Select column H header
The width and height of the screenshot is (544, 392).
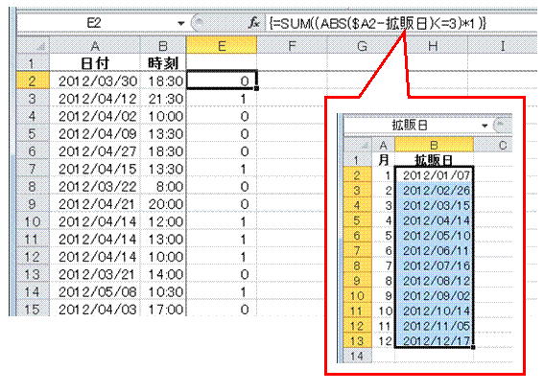click(x=433, y=46)
